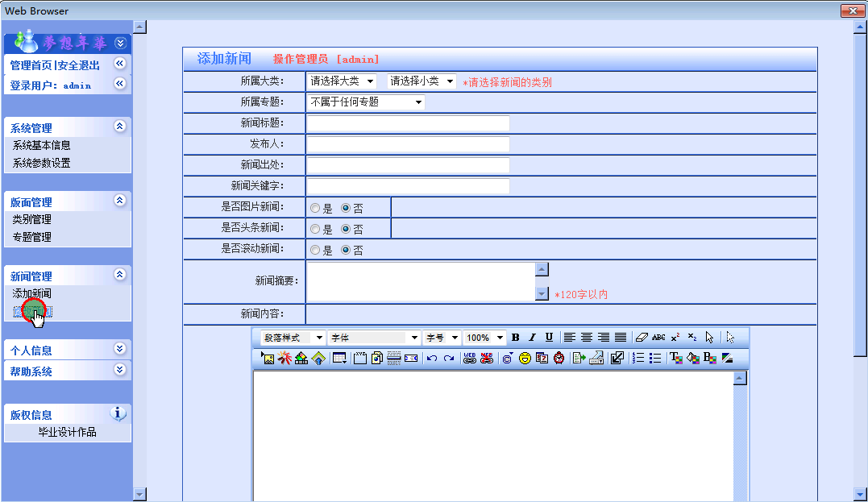868x502 pixels.
Task: Open 类别管理 in the sidebar
Action: coord(32,220)
